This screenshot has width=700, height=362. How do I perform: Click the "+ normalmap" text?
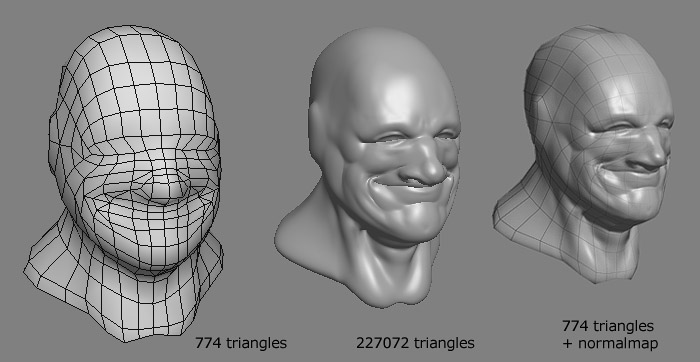coord(610,343)
